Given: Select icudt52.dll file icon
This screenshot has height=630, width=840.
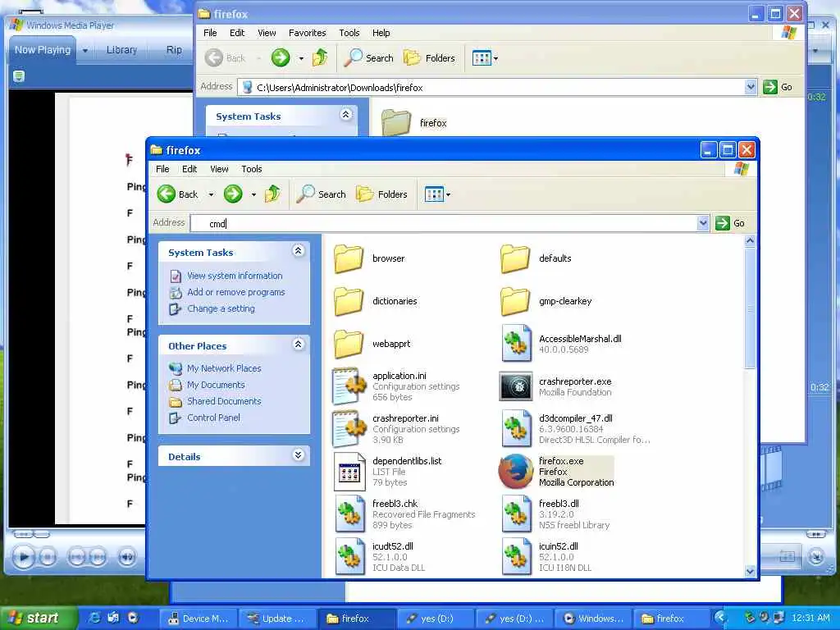Looking at the screenshot, I should click(349, 557).
